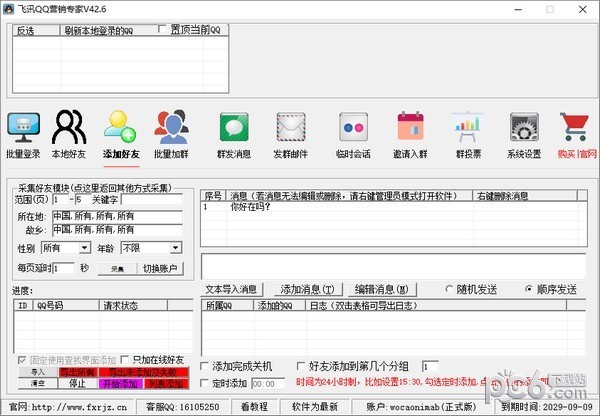Screen dimensions: 600x416
Task: Click the red 列表添加 button
Action: point(166,383)
